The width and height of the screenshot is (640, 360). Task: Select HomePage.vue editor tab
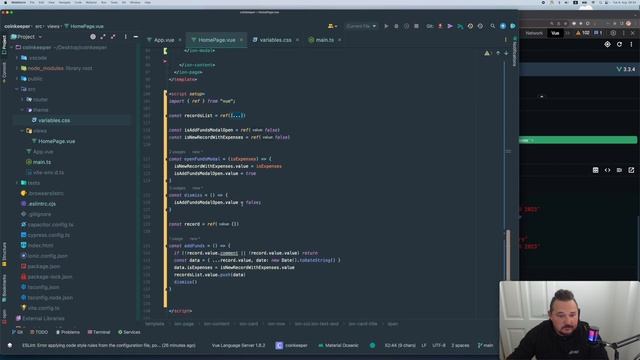coord(217,40)
